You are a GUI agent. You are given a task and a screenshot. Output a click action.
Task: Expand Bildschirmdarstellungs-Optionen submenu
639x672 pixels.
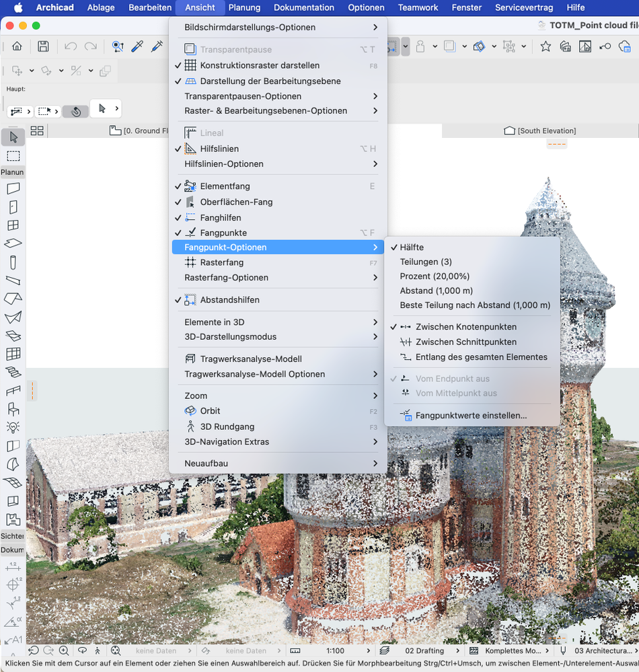(x=278, y=27)
